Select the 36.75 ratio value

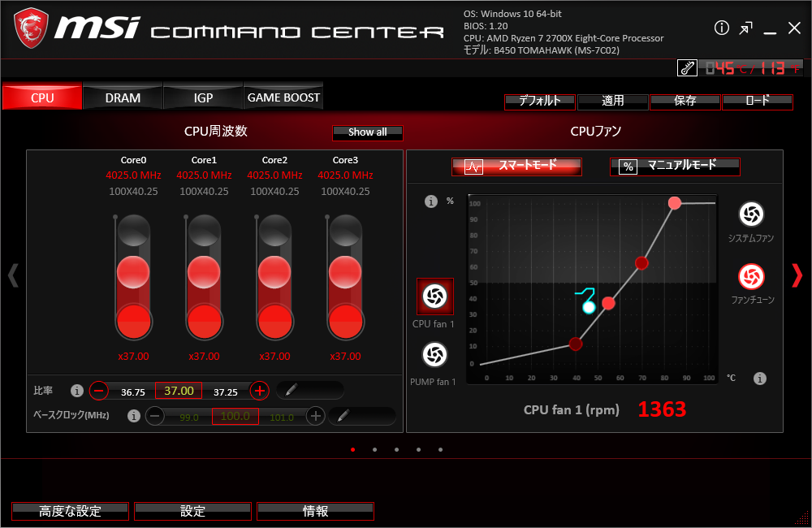pos(133,392)
